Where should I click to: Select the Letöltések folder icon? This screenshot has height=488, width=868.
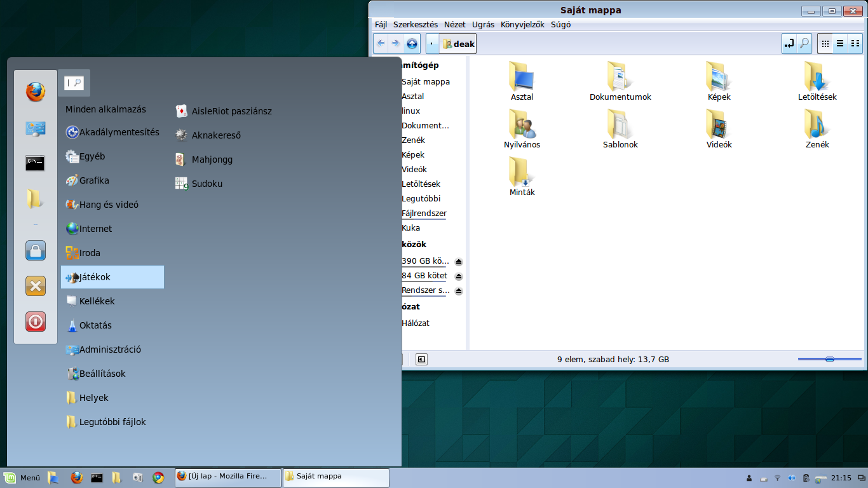[x=817, y=77]
